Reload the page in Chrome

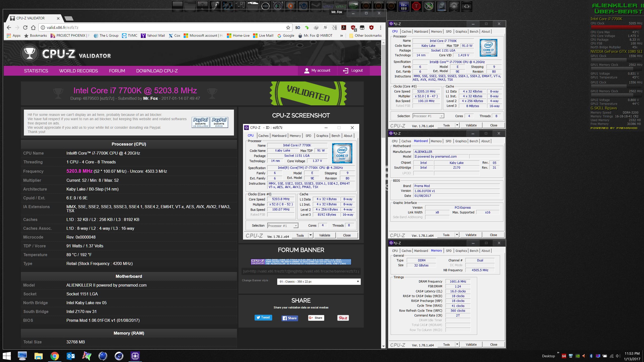[x=25, y=28]
